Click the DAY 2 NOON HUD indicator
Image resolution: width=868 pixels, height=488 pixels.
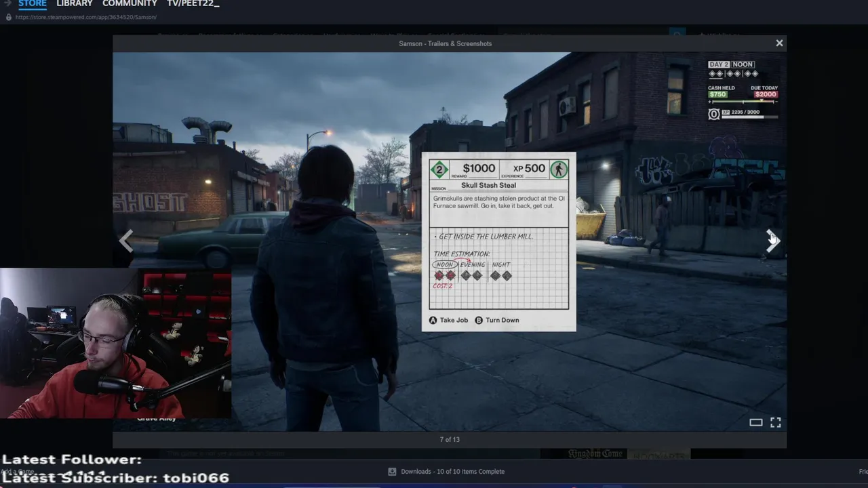(x=731, y=64)
